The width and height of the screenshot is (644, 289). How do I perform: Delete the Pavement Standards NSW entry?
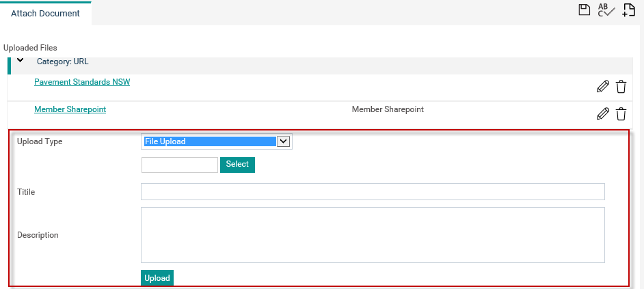[x=621, y=87]
